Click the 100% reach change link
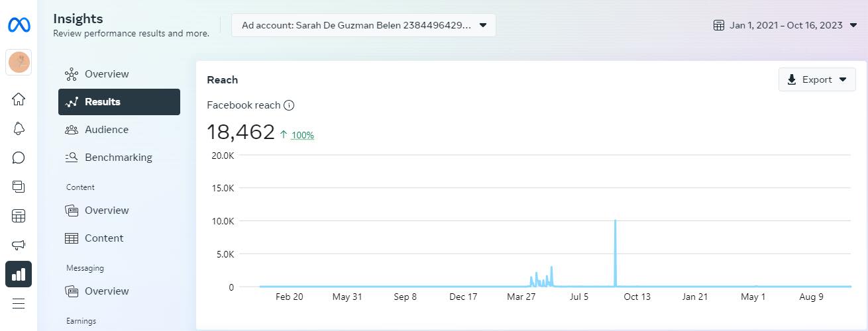 point(302,135)
